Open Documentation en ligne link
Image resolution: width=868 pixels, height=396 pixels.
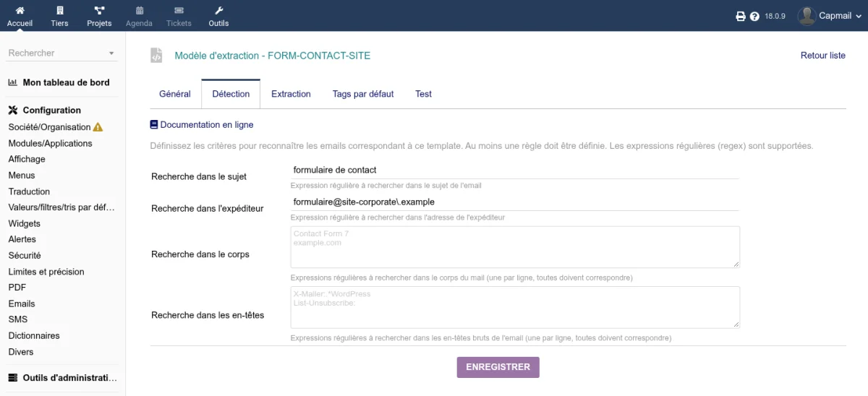[207, 125]
